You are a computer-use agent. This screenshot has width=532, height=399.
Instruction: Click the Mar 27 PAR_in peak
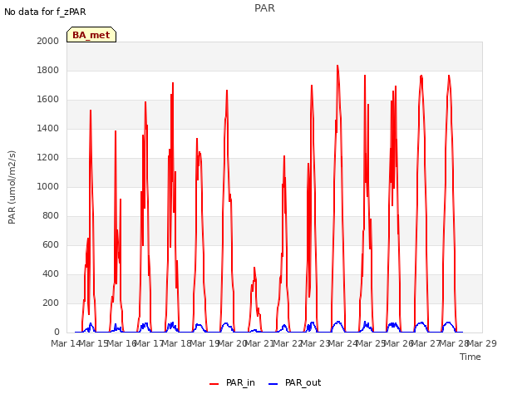pyautogui.click(x=449, y=76)
